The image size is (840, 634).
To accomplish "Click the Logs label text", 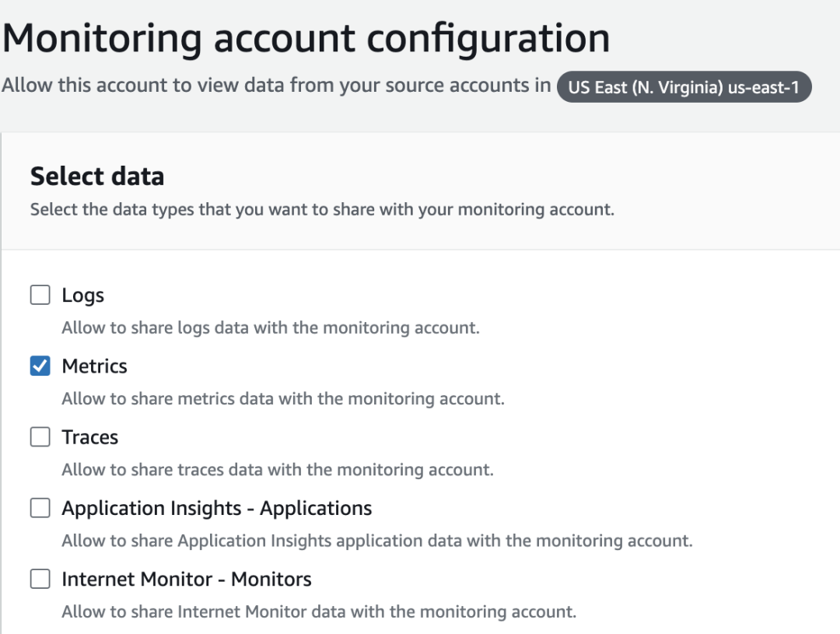I will click(82, 296).
